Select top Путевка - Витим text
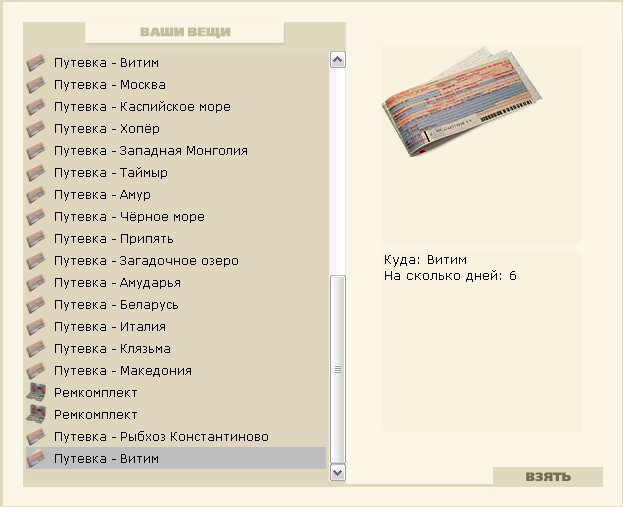The image size is (623, 507). pyautogui.click(x=106, y=63)
